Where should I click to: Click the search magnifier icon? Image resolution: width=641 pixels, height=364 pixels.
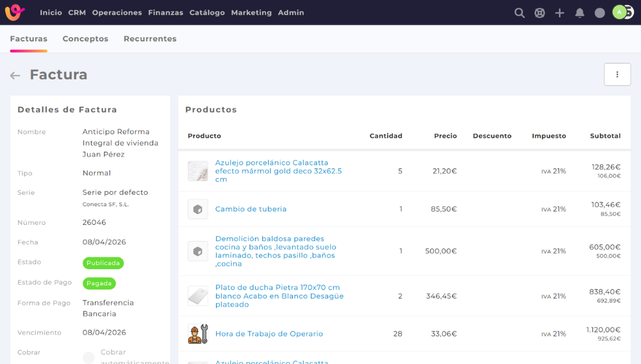pos(520,13)
